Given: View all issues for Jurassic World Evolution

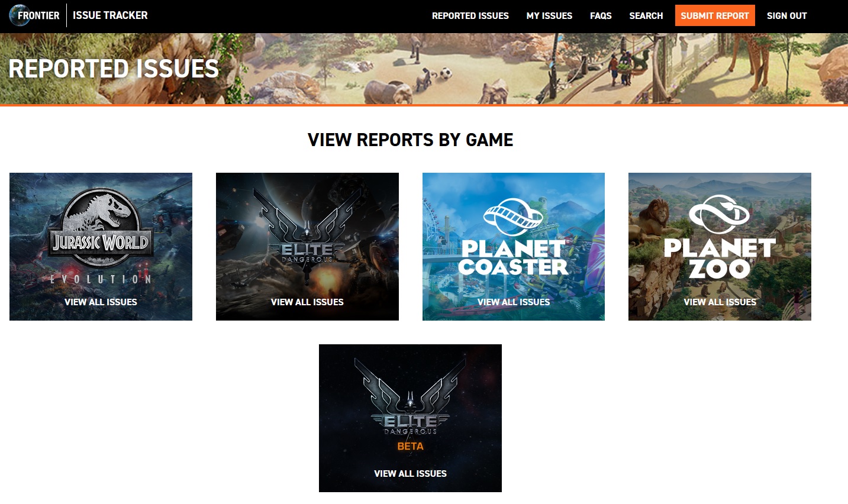Looking at the screenshot, I should 101,302.
